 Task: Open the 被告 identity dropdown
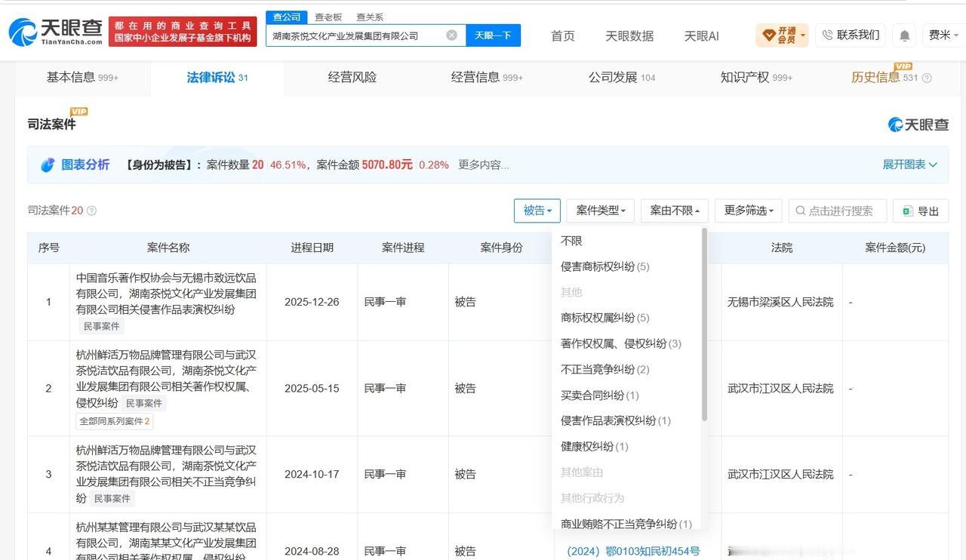pos(537,211)
